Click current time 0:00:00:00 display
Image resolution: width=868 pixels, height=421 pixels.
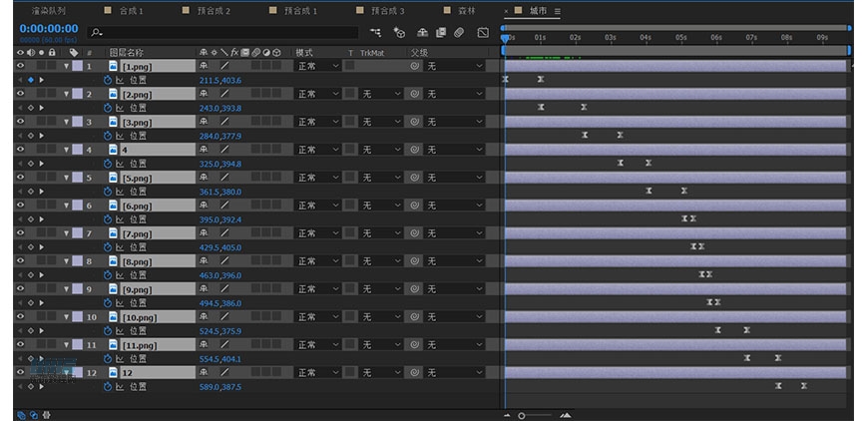coord(49,29)
